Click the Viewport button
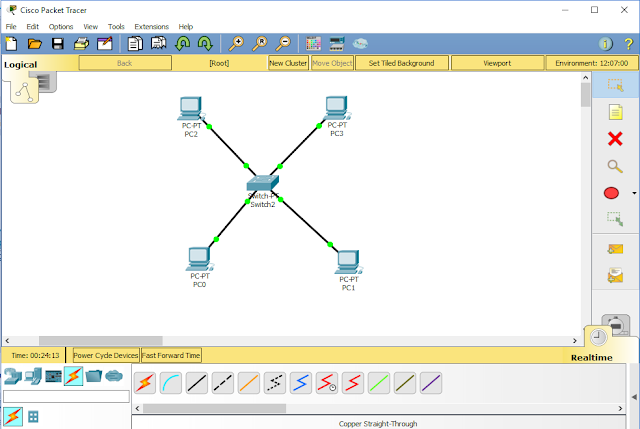The height and width of the screenshot is (429, 640). click(497, 63)
